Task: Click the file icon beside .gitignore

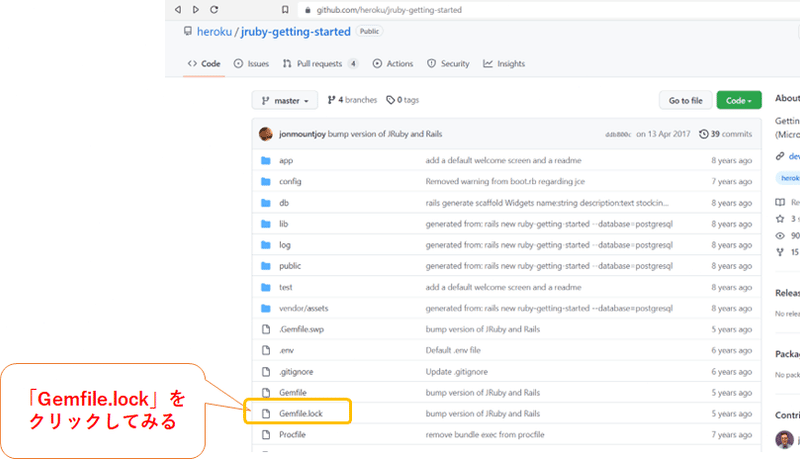Action: pyautogui.click(x=266, y=372)
